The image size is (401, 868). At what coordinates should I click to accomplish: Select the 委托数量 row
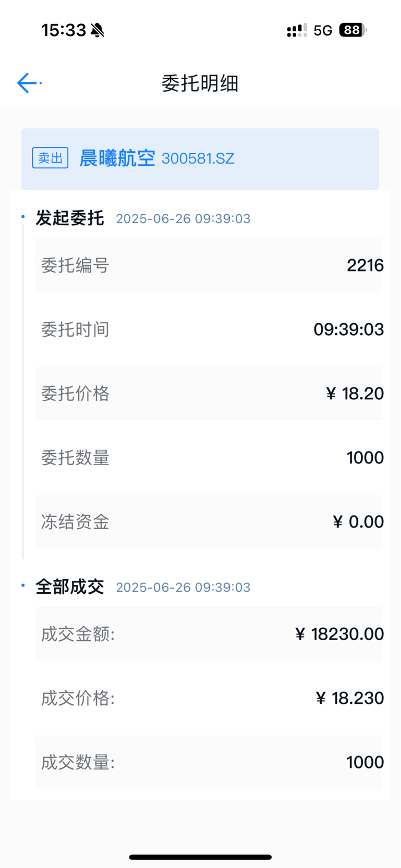[209, 458]
